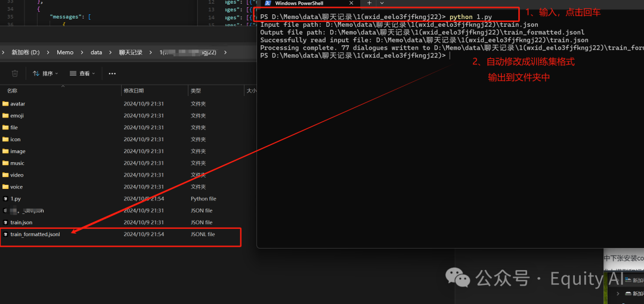Expand the chevron before 新加卷 (D:) breadcrumb
This screenshot has height=304, width=644.
coord(4,52)
